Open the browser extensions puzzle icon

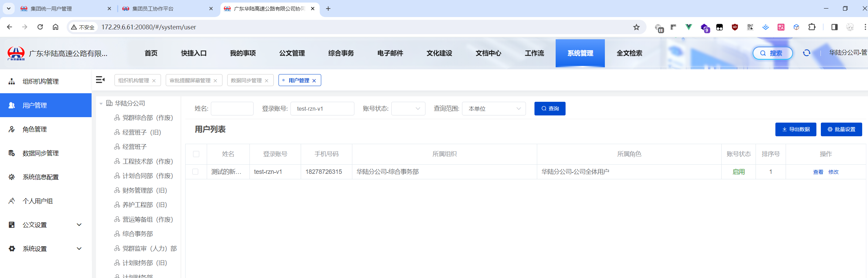click(x=812, y=27)
